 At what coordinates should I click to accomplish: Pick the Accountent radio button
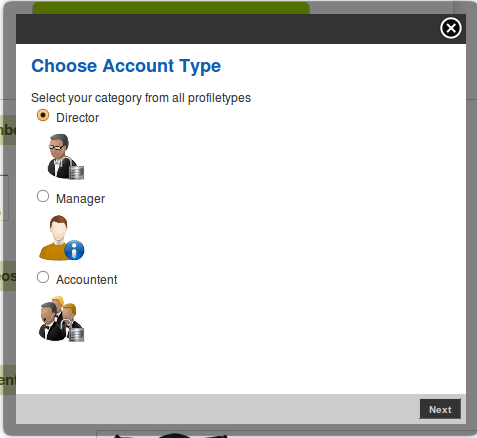43,277
